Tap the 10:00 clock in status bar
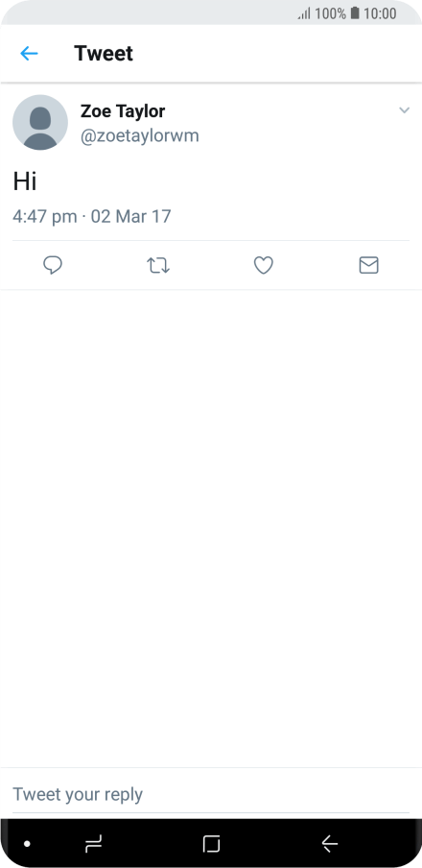Image resolution: width=422 pixels, height=868 pixels. 380,13
